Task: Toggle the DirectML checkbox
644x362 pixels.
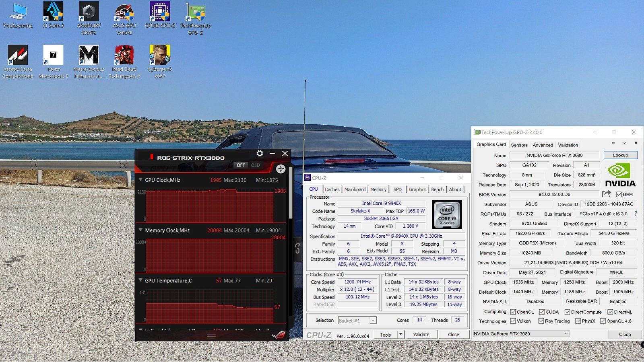Action: click(610, 312)
